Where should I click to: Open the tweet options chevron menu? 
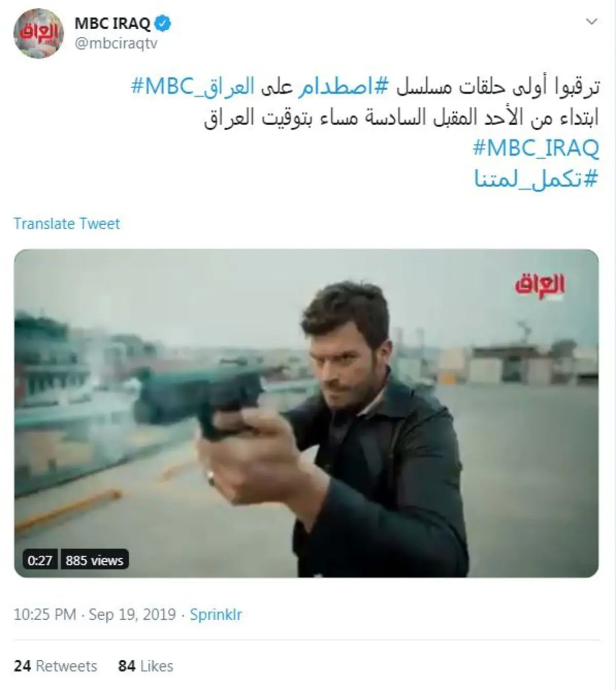[x=591, y=22]
